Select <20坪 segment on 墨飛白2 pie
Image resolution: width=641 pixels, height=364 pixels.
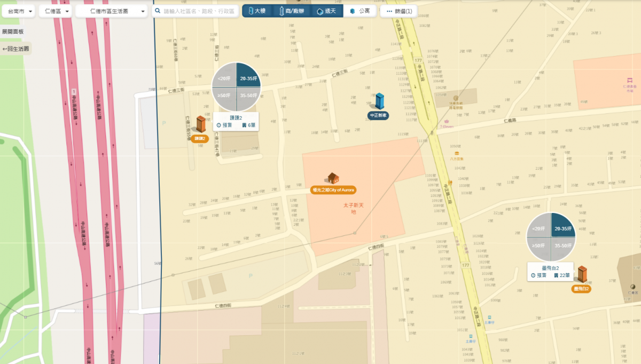coord(540,226)
